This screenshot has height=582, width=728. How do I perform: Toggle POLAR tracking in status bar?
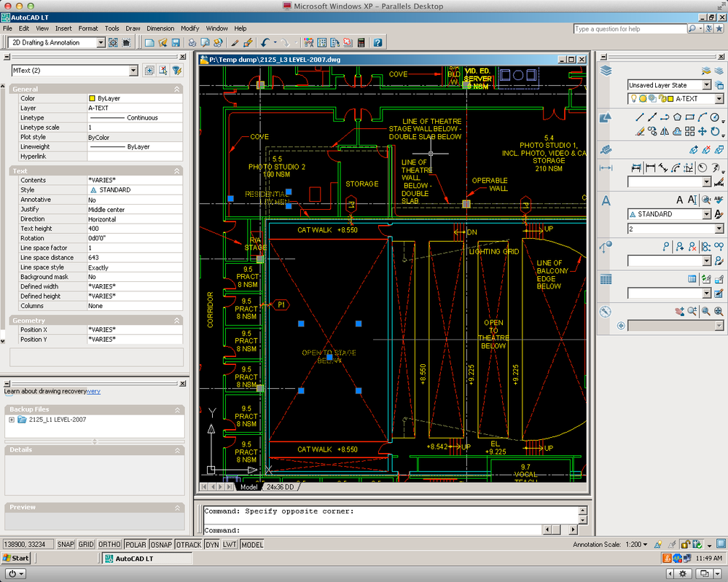click(136, 544)
